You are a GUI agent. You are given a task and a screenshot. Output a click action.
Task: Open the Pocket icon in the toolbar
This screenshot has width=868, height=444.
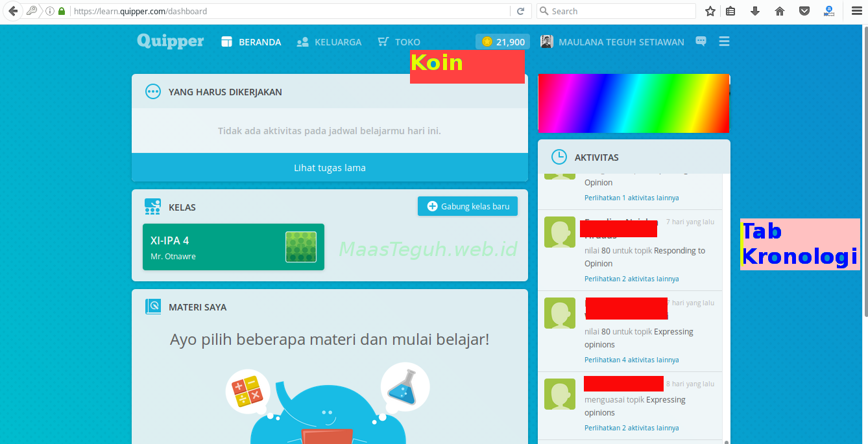click(804, 11)
